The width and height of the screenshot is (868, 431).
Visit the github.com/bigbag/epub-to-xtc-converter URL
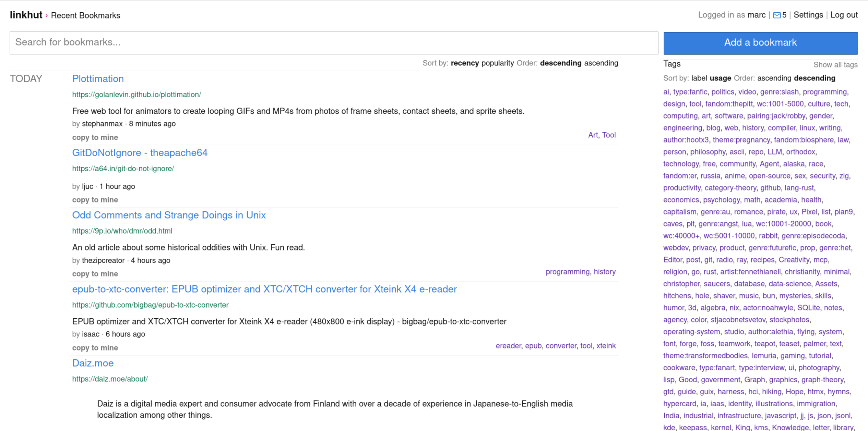point(150,305)
